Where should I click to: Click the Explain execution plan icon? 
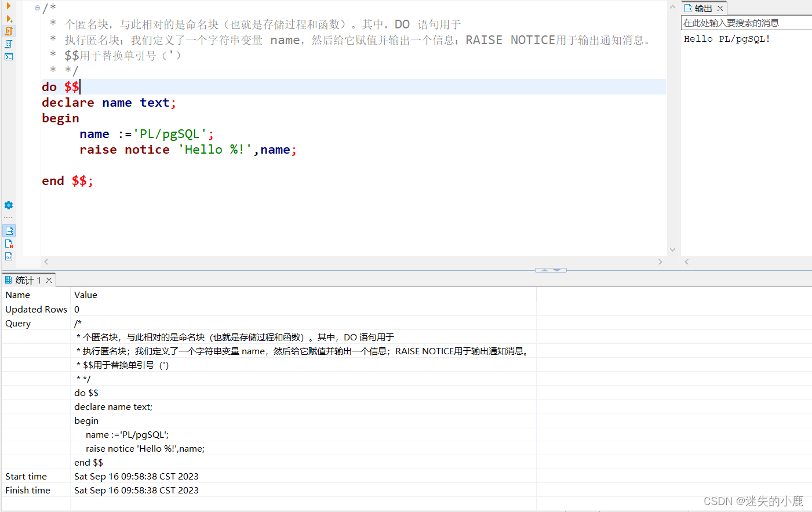click(x=9, y=44)
